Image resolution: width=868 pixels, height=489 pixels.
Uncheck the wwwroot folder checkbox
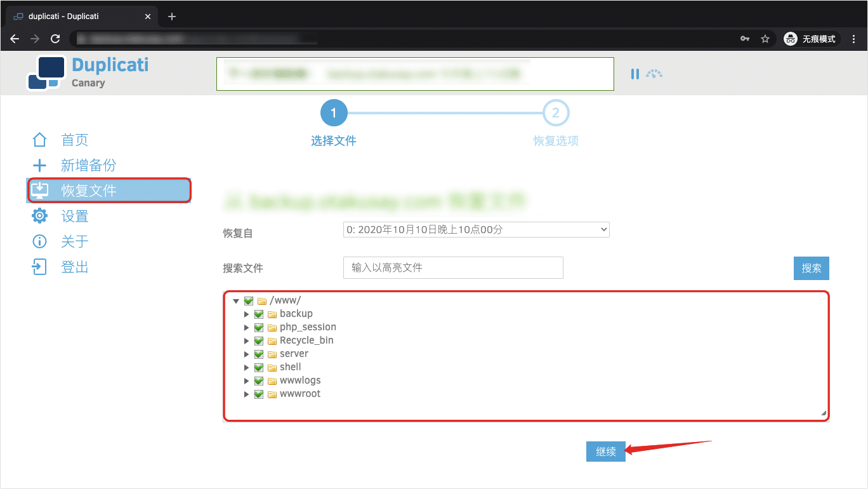tap(259, 394)
